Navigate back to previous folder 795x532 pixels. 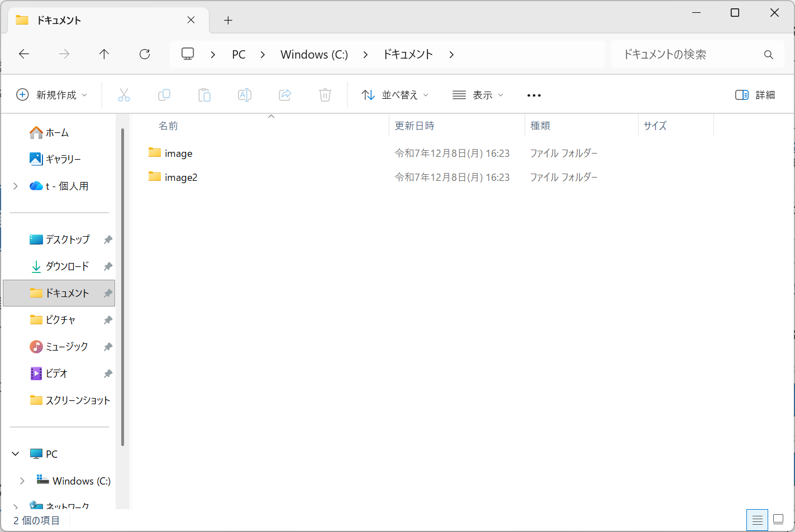click(24, 54)
